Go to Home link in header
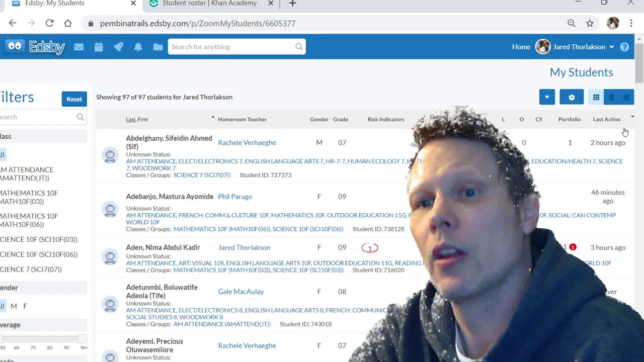The image size is (644, 362). [x=521, y=47]
